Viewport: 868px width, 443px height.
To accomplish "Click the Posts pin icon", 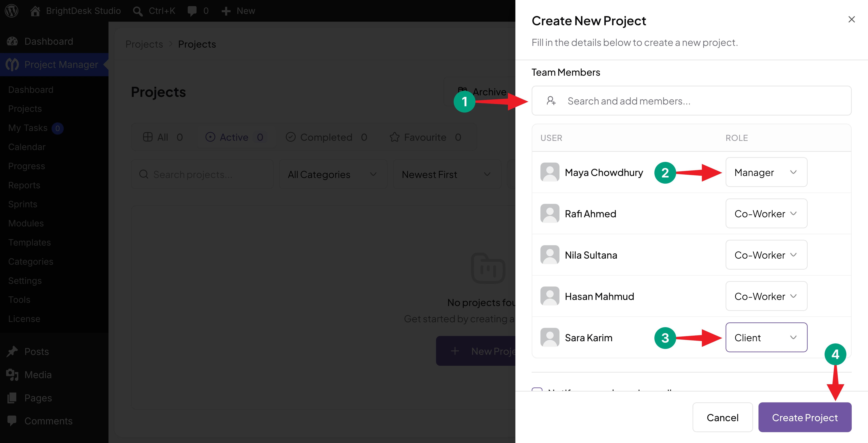I will point(12,351).
